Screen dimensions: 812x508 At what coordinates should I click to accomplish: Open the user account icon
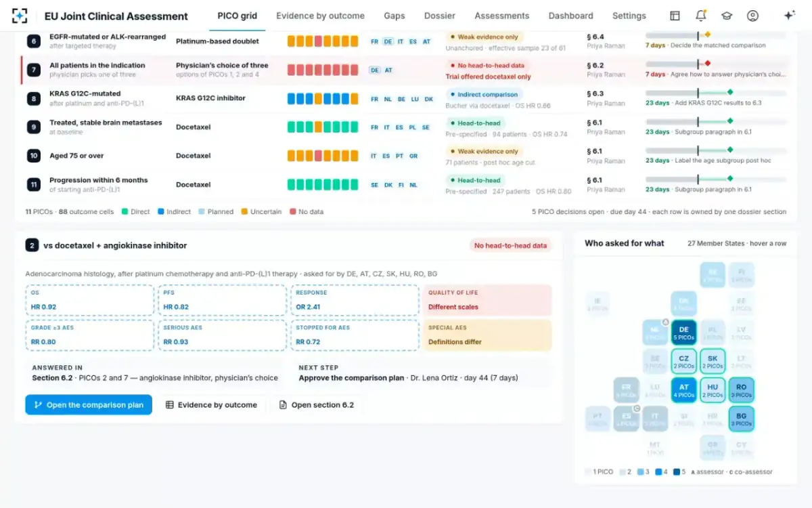[752, 16]
